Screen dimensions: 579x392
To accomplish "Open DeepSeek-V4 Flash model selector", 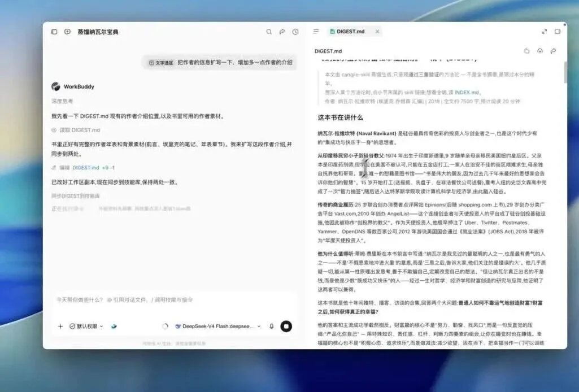I will point(218,326).
